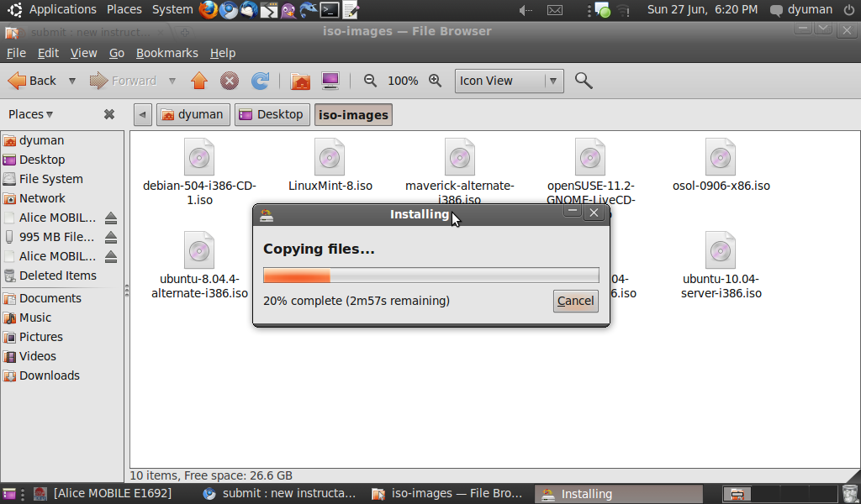Open Videos in the sidebar
The height and width of the screenshot is (504, 861).
pos(62,356)
